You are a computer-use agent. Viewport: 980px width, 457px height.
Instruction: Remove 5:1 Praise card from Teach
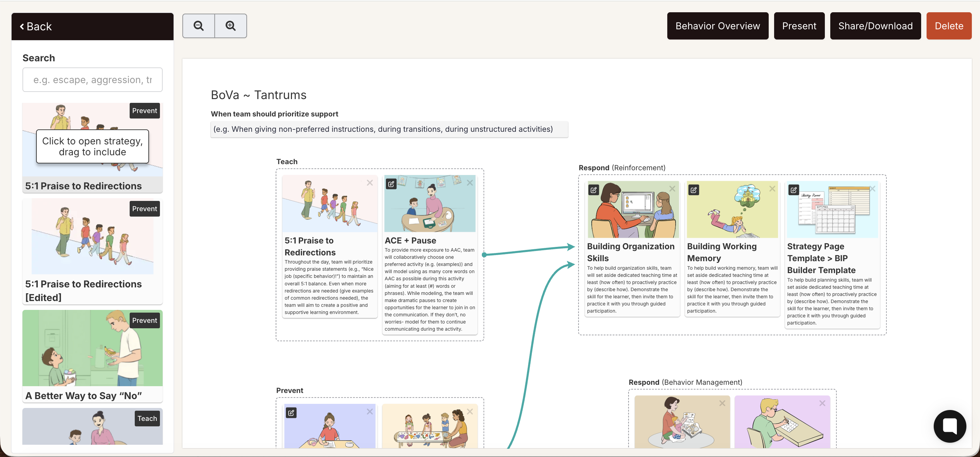pyautogui.click(x=370, y=183)
